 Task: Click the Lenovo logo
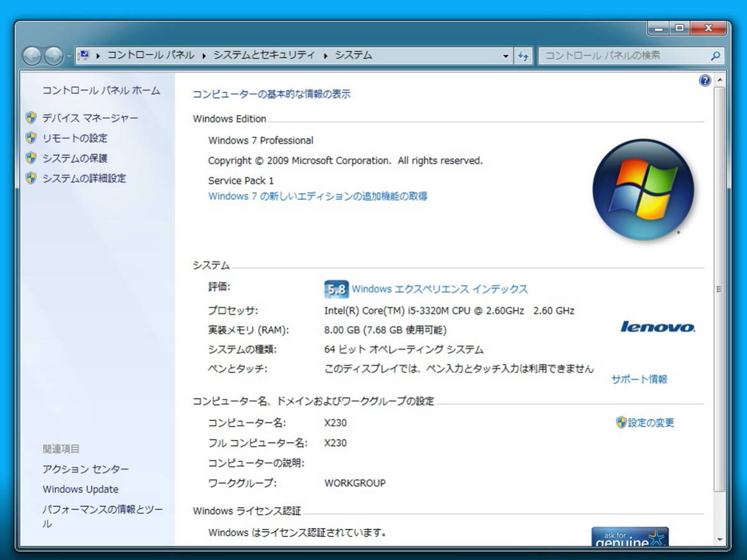point(657,327)
